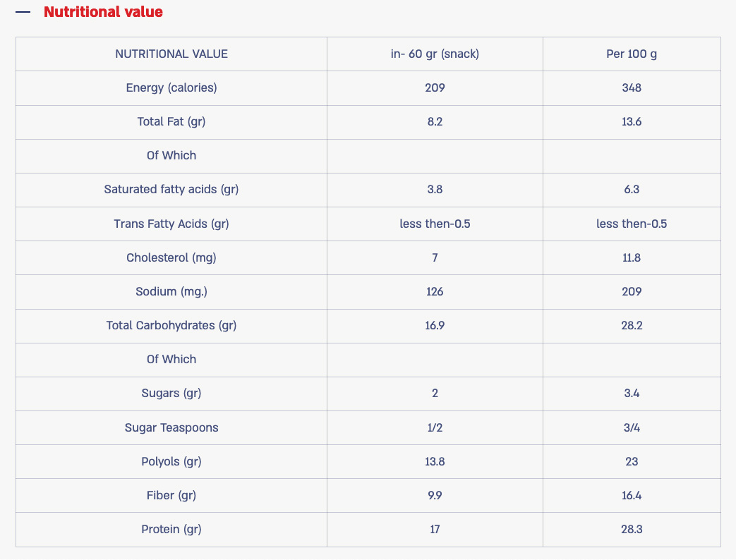This screenshot has height=560, width=736.
Task: Select Saturated fatty acids (gr) label
Action: point(171,189)
